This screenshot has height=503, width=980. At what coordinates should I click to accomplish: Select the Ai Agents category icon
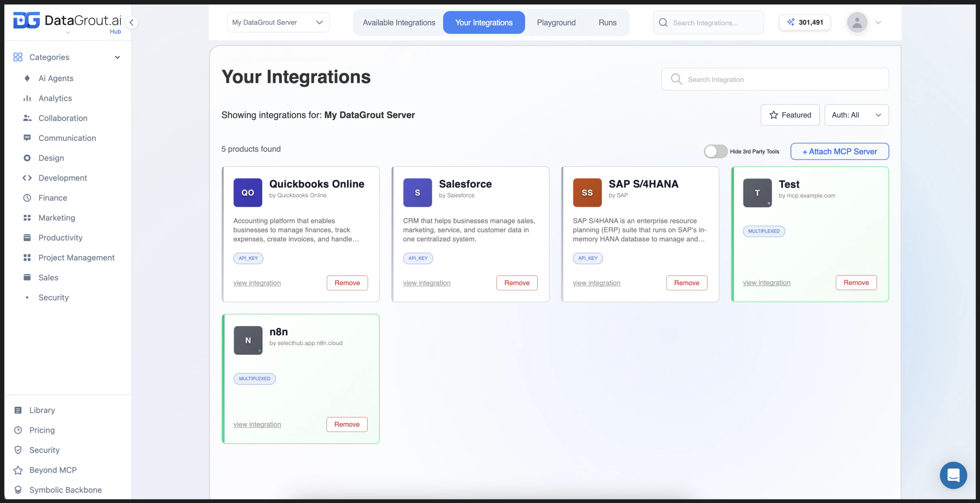pos(27,78)
